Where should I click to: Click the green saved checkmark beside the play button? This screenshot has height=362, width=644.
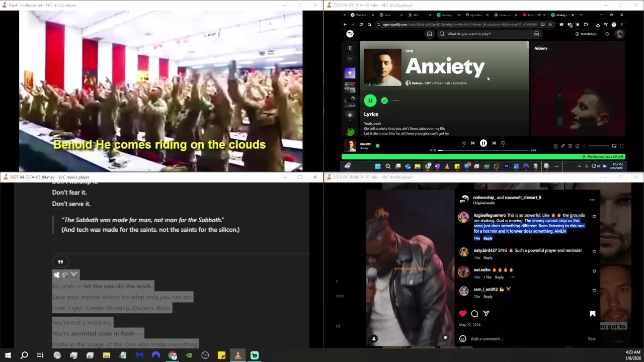[384, 101]
